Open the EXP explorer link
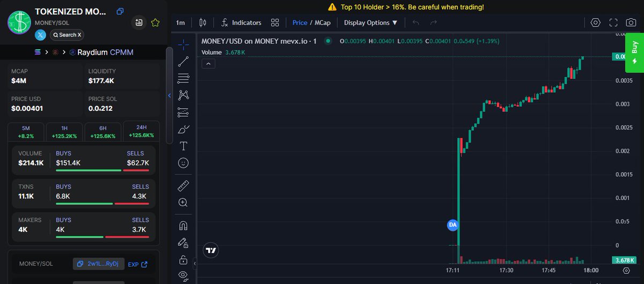Screen dimensions: 644x284 137,264
